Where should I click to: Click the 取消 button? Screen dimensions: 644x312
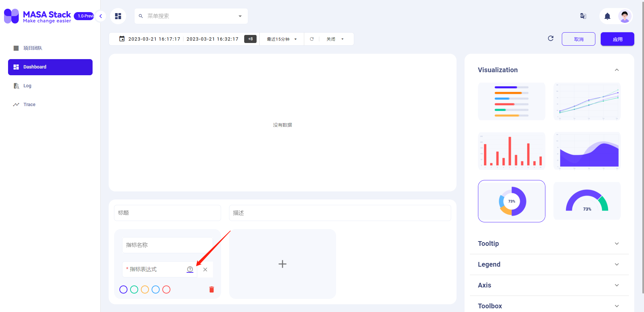(x=579, y=39)
